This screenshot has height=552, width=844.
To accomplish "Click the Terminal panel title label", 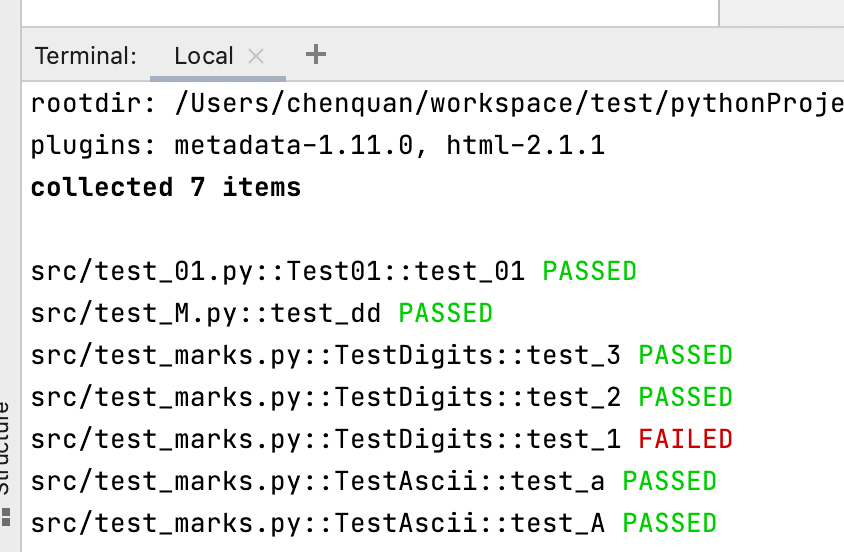I will coord(85,56).
